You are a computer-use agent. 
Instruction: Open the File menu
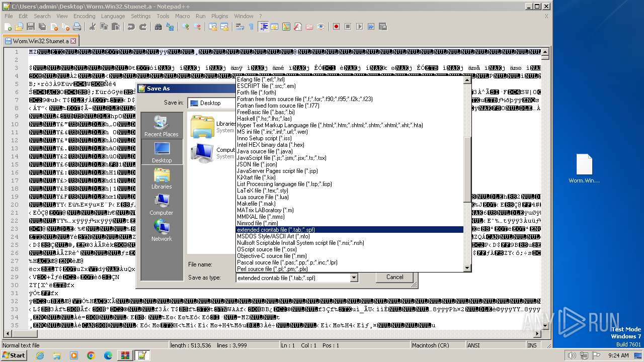pos(9,16)
